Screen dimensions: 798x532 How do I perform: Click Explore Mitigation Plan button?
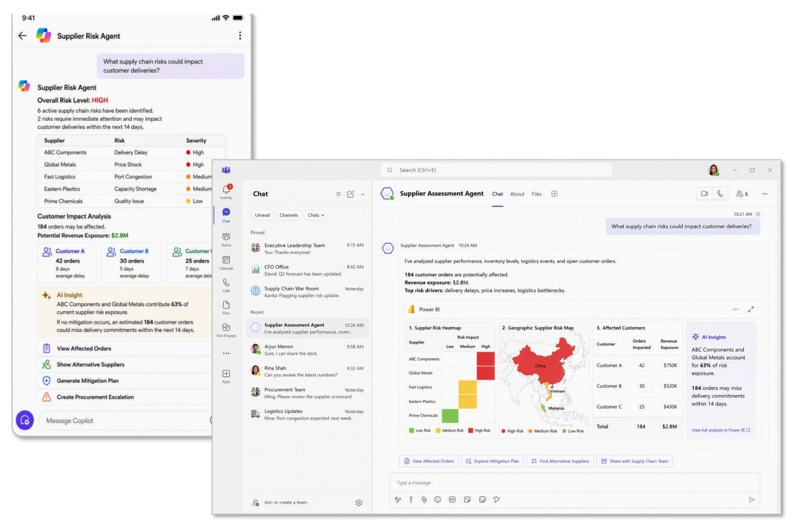tap(493, 461)
